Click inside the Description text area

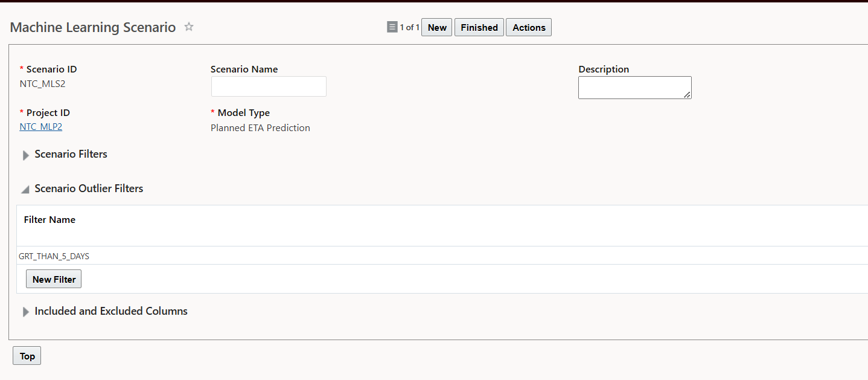click(x=635, y=88)
